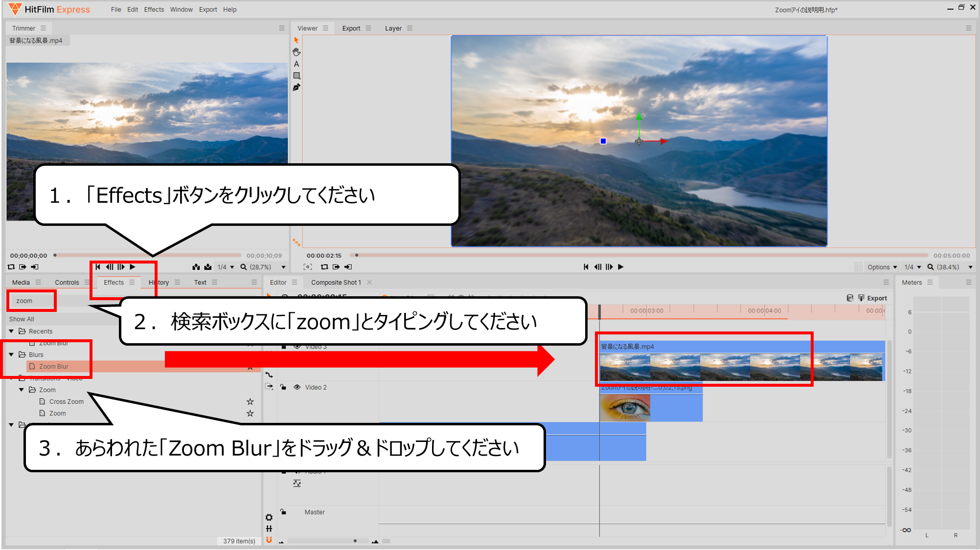Collapse the Blurs folder
980x550 pixels.
pos(11,355)
